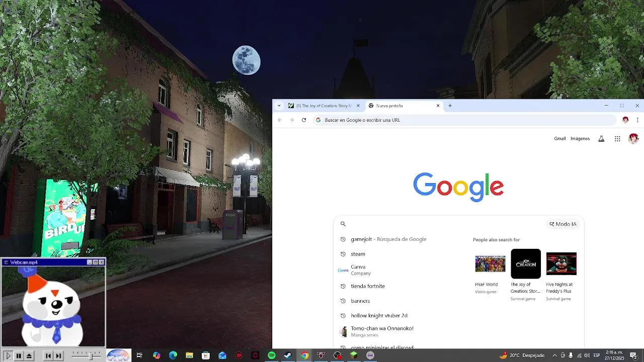Open Microsoft Store from the taskbar
Image resolution: width=644 pixels, height=362 pixels.
pos(206,355)
